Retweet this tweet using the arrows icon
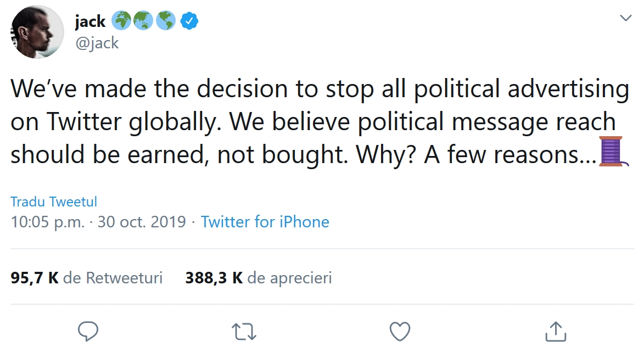This screenshot has width=644, height=352. click(244, 331)
